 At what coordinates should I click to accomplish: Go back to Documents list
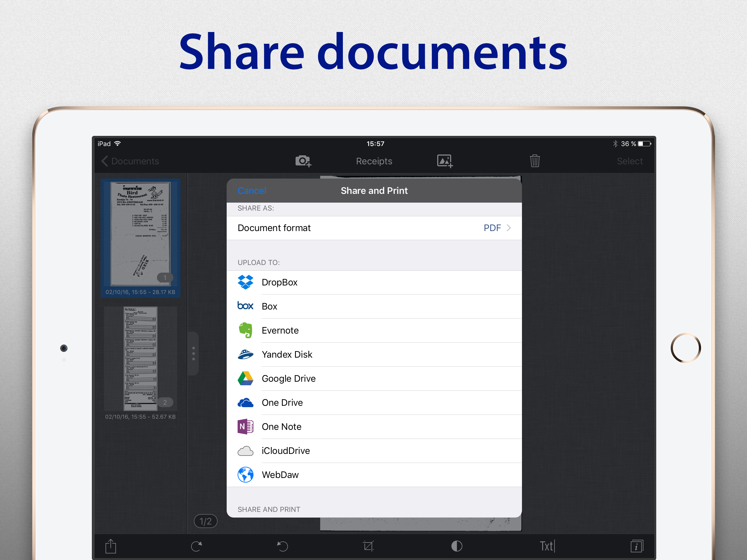point(130,161)
